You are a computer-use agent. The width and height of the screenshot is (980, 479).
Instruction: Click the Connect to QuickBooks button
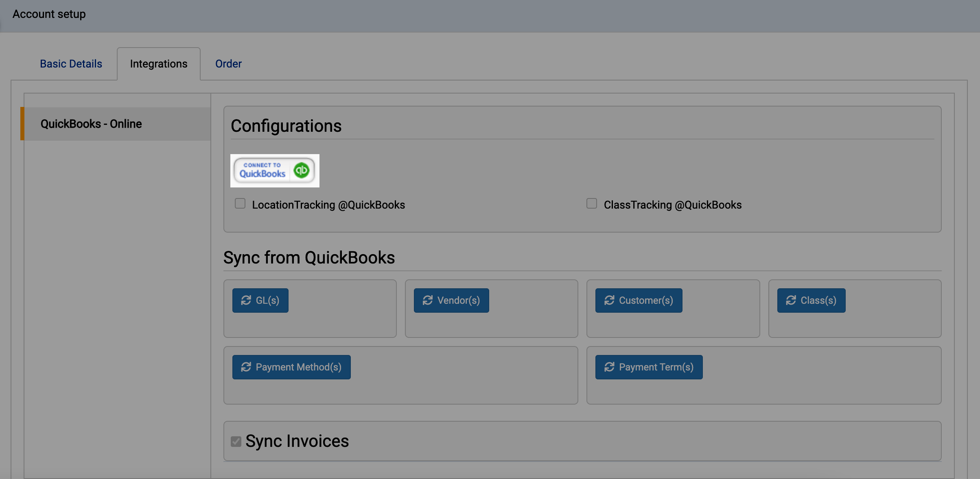(275, 171)
